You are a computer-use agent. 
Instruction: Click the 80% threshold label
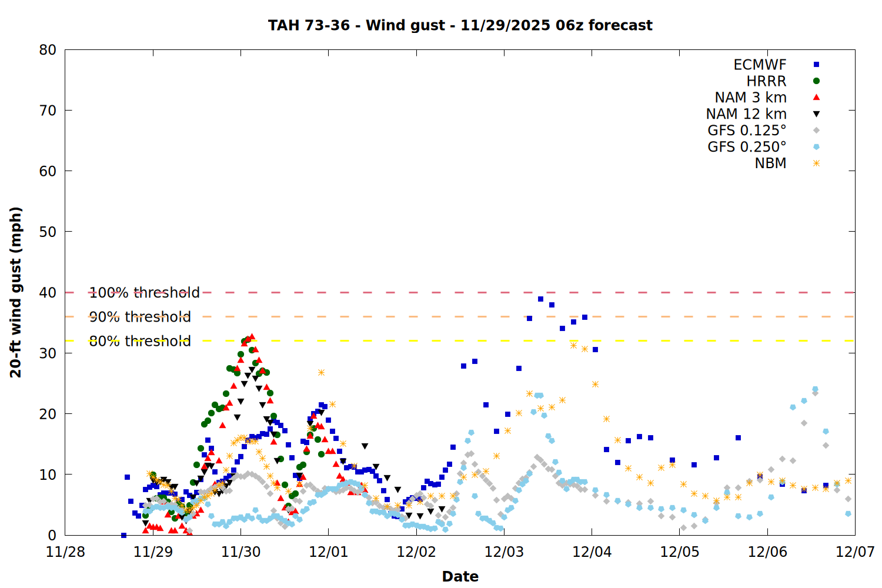coord(140,341)
